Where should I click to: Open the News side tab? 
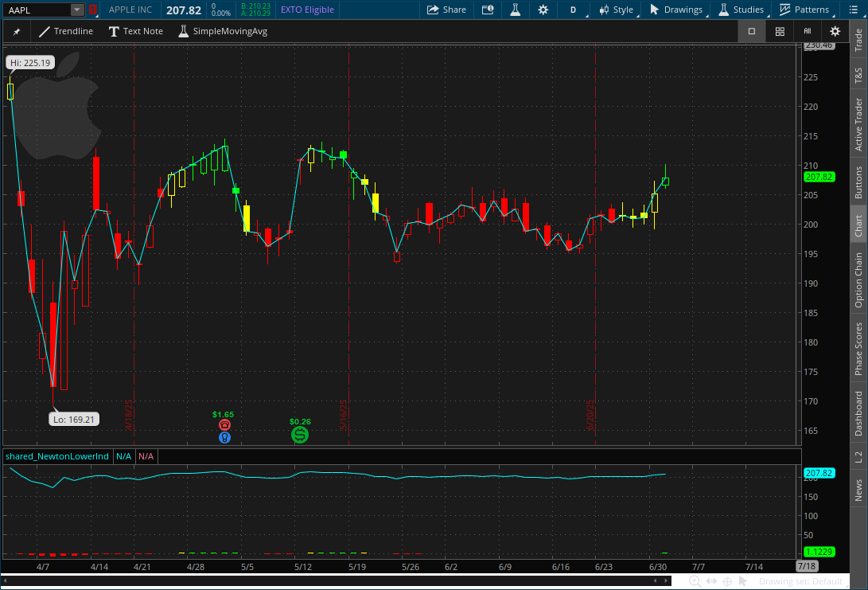click(x=858, y=490)
